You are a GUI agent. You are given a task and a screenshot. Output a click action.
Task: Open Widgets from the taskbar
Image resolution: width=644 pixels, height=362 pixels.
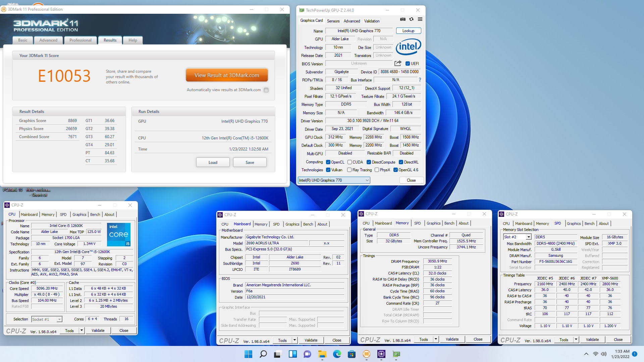293,354
